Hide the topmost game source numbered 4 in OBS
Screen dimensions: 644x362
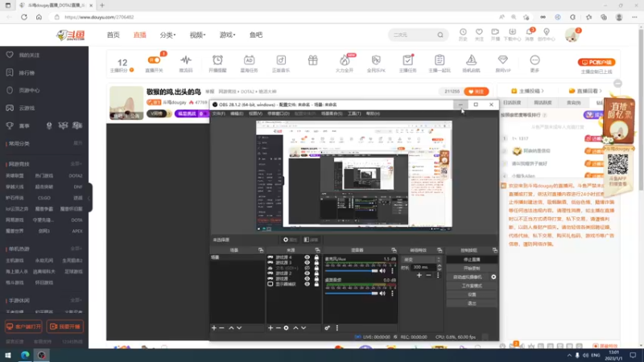click(x=307, y=257)
